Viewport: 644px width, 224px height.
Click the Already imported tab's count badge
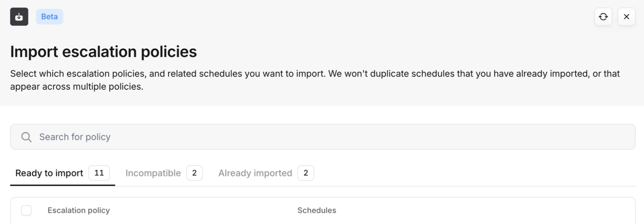click(306, 173)
